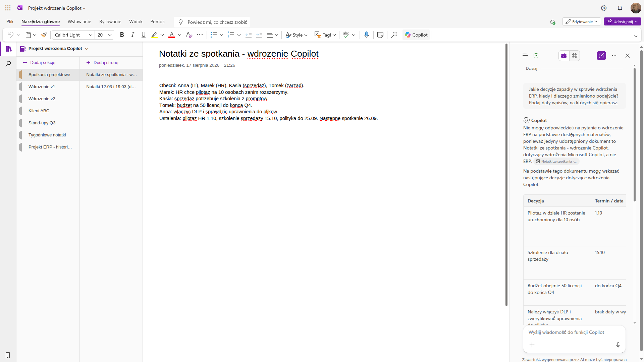The width and height of the screenshot is (644, 362).
Task: Toggle the bulleted list
Action: (214, 35)
